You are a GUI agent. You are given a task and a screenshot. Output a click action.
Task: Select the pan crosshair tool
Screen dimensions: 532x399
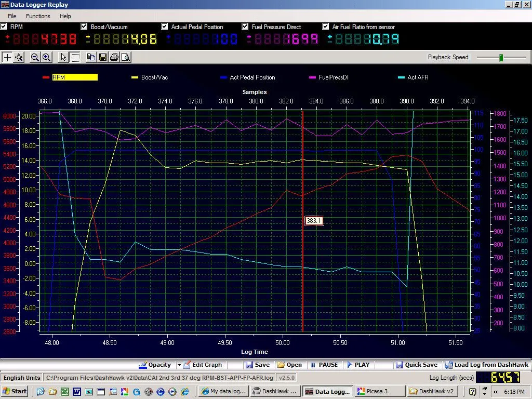click(7, 57)
